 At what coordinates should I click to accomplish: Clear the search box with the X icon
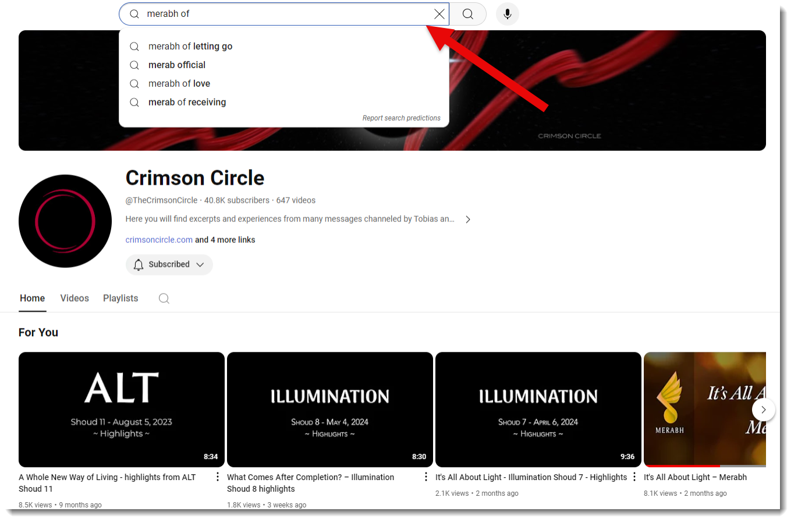(x=439, y=14)
